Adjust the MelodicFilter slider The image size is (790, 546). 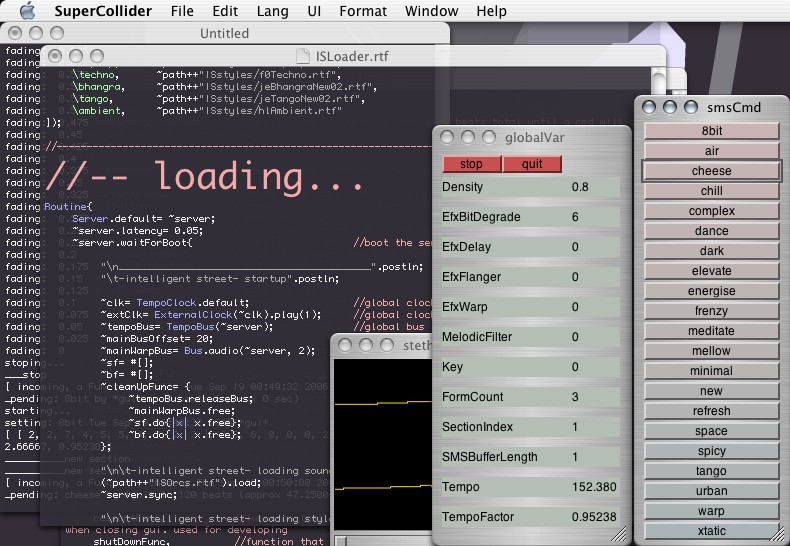[531, 337]
